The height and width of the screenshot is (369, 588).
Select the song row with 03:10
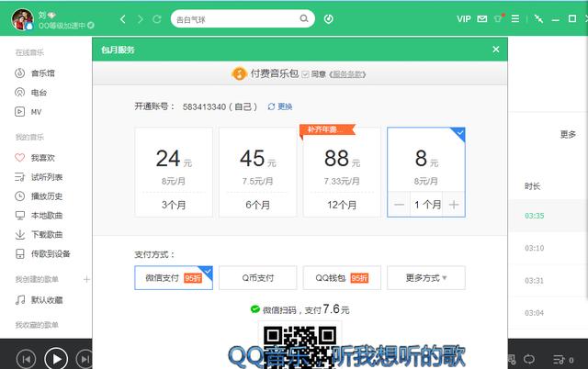548,248
